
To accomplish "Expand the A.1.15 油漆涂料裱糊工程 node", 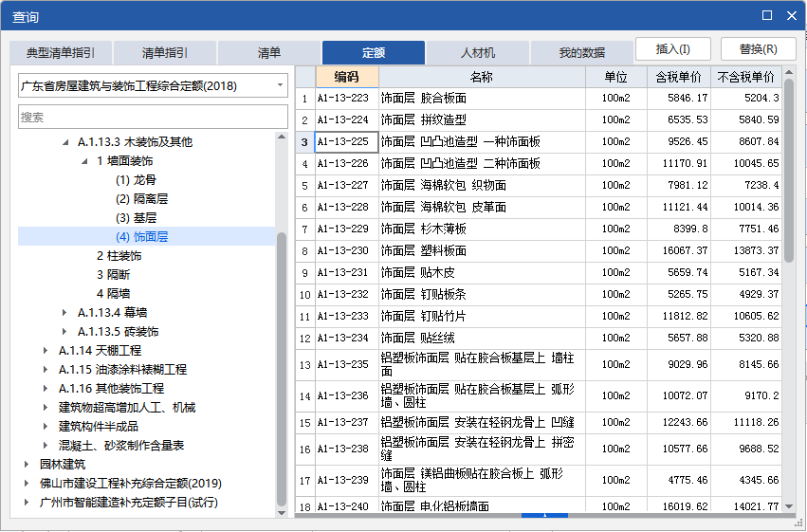I will point(46,370).
